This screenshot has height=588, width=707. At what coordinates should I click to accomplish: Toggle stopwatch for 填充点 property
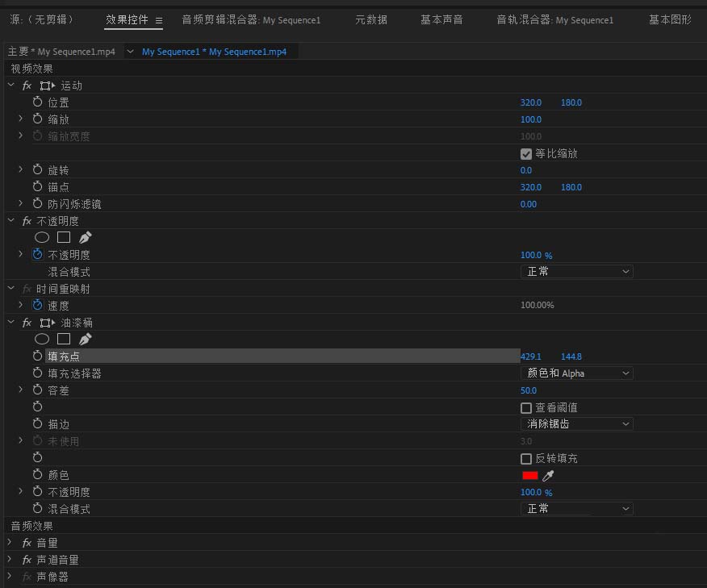pos(37,357)
